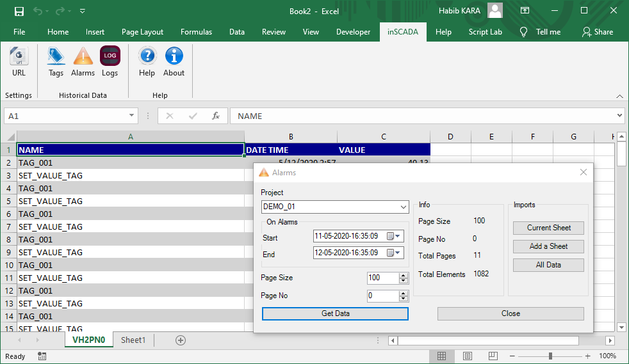Click the Page No input field
This screenshot has width=629, height=364.
[x=383, y=296]
